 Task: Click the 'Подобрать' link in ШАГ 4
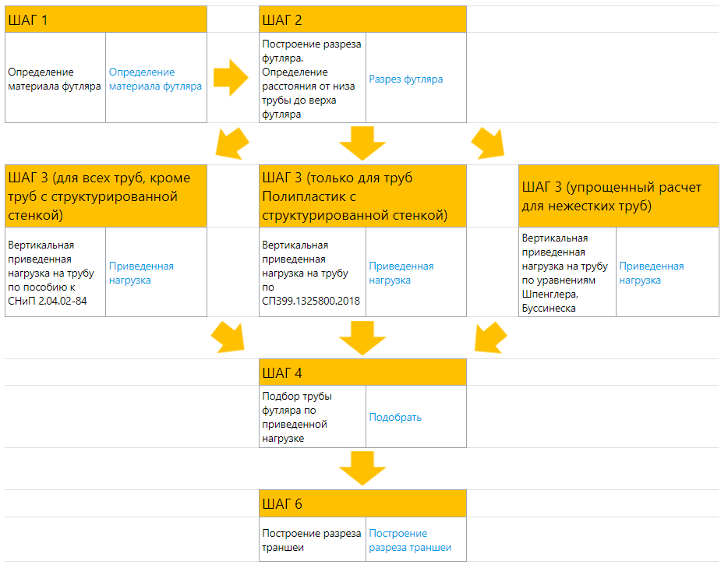pyautogui.click(x=395, y=417)
